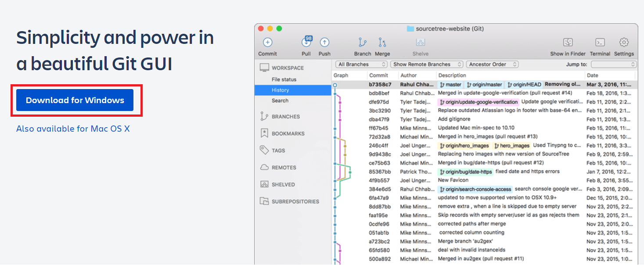
Task: Click the Date column header
Action: click(593, 75)
